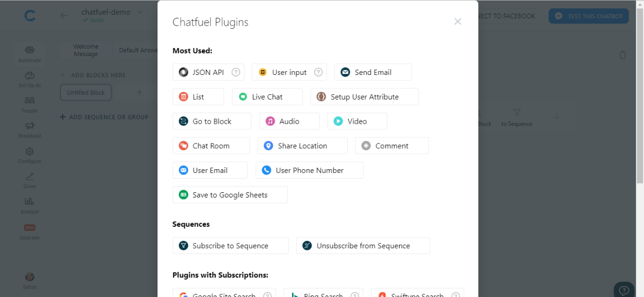
Task: Open Automate in the left sidebar
Action: (29, 51)
